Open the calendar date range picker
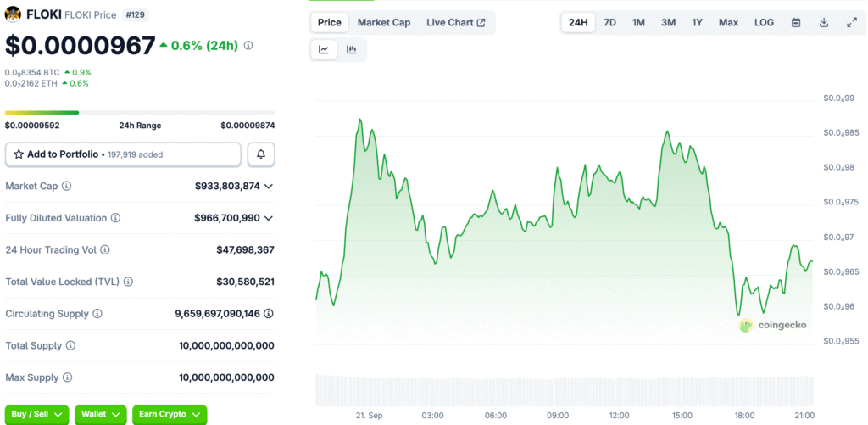Image resolution: width=868 pixels, height=425 pixels. tap(796, 22)
